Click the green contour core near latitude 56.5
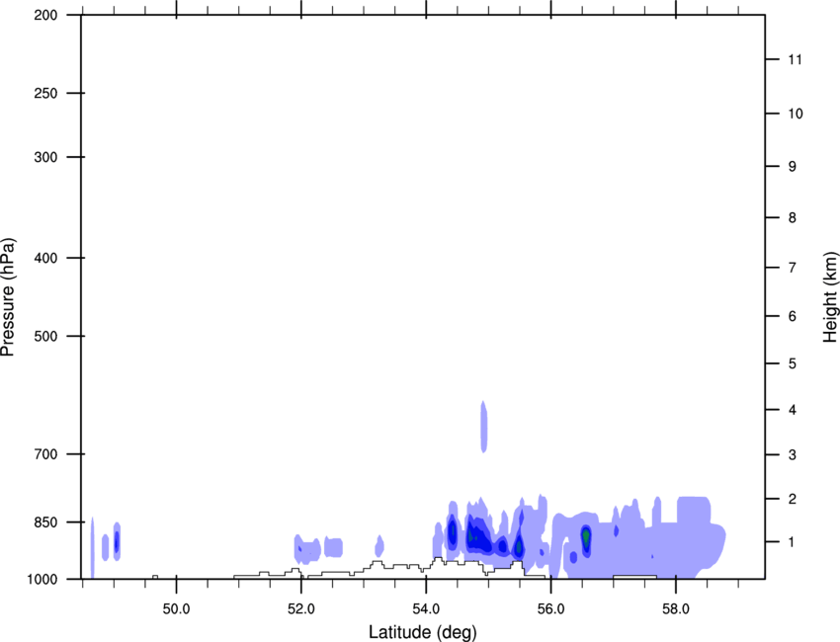This screenshot has height=642, width=840. [586, 536]
